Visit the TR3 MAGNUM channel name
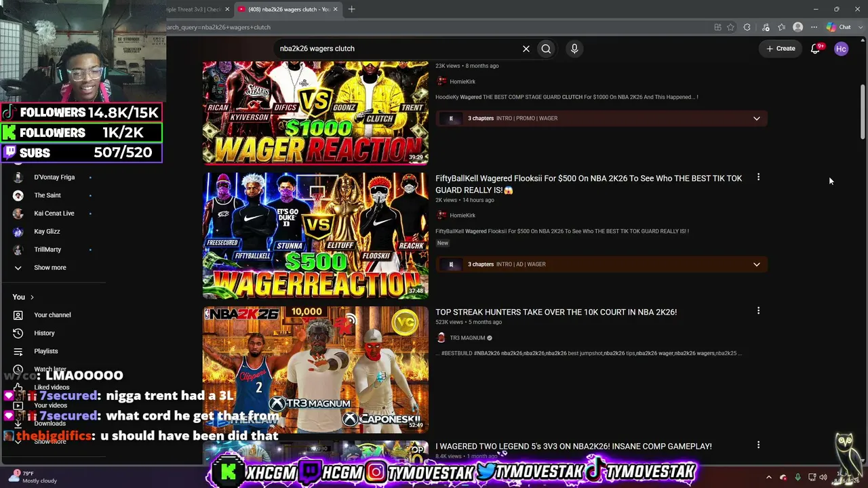This screenshot has height=488, width=868. [467, 338]
